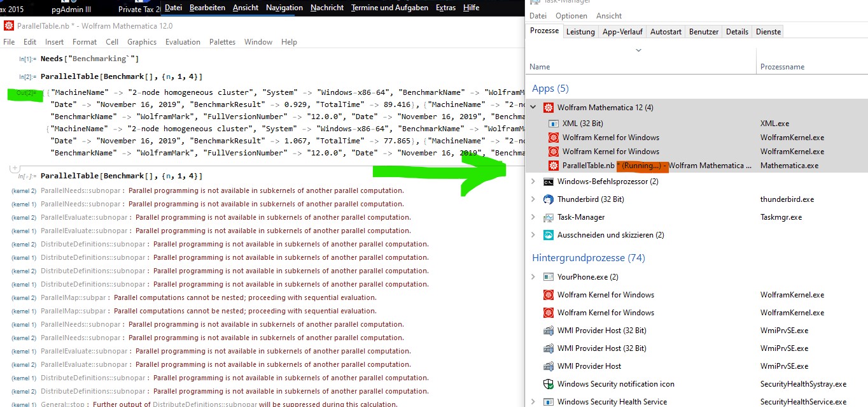The height and width of the screenshot is (407, 868).
Task: Click the Windows-Befehlsprozessor icon
Action: 549,182
